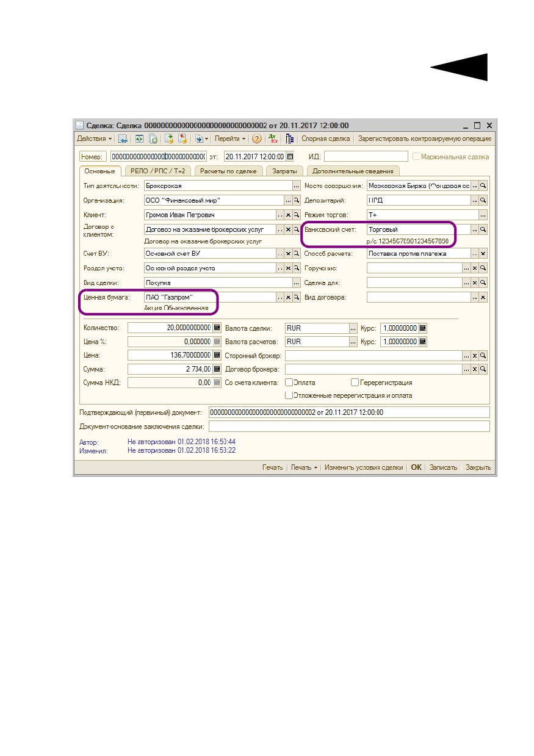
Task: Click the help question mark icon
Action: pos(257,139)
